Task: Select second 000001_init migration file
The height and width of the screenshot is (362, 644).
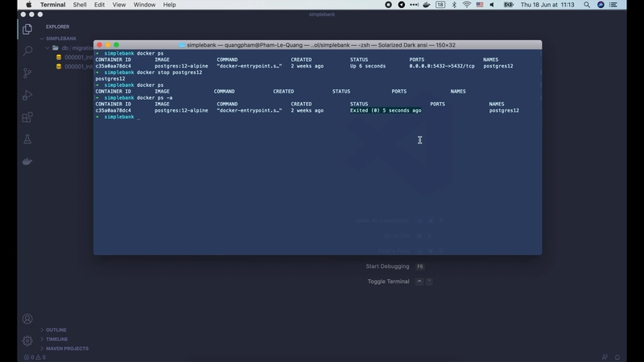Action: pyautogui.click(x=75, y=67)
